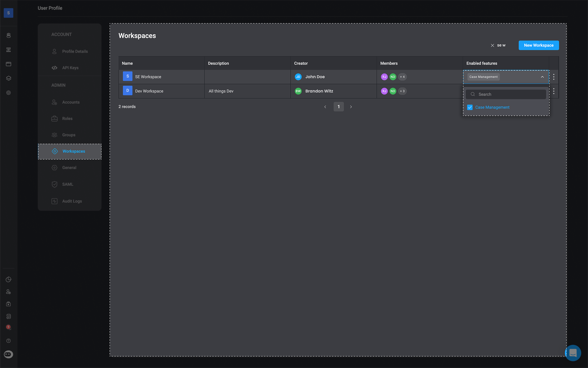588x368 pixels.
Task: Open the user settings icon in the lower rail
Action: tap(9, 292)
